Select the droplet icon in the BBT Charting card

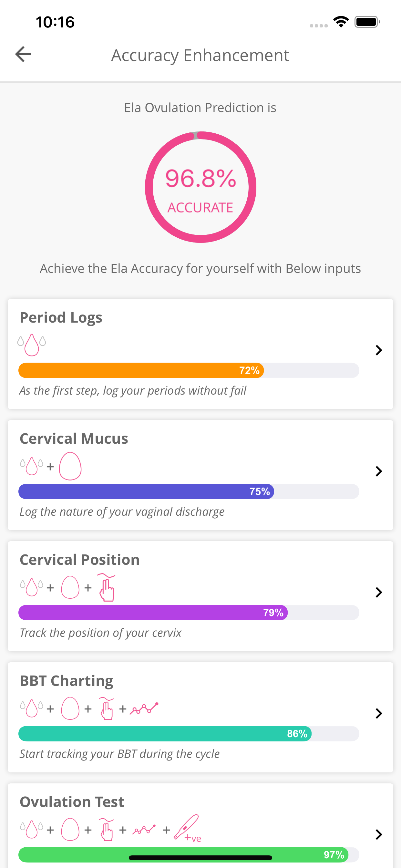click(x=31, y=708)
